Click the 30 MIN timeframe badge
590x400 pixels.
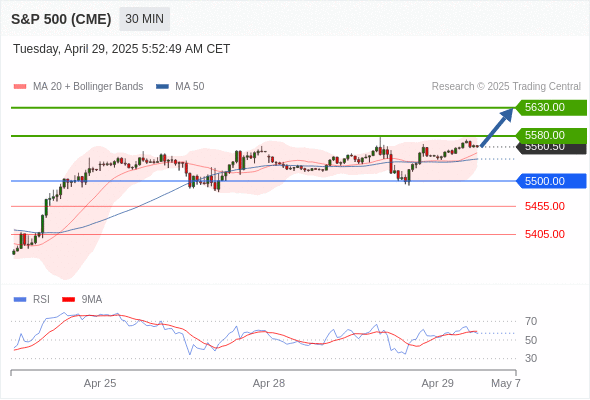tap(144, 19)
